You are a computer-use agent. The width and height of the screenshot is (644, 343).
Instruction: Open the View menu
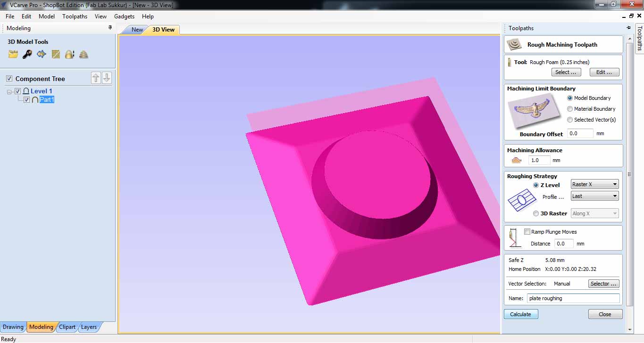pyautogui.click(x=100, y=16)
